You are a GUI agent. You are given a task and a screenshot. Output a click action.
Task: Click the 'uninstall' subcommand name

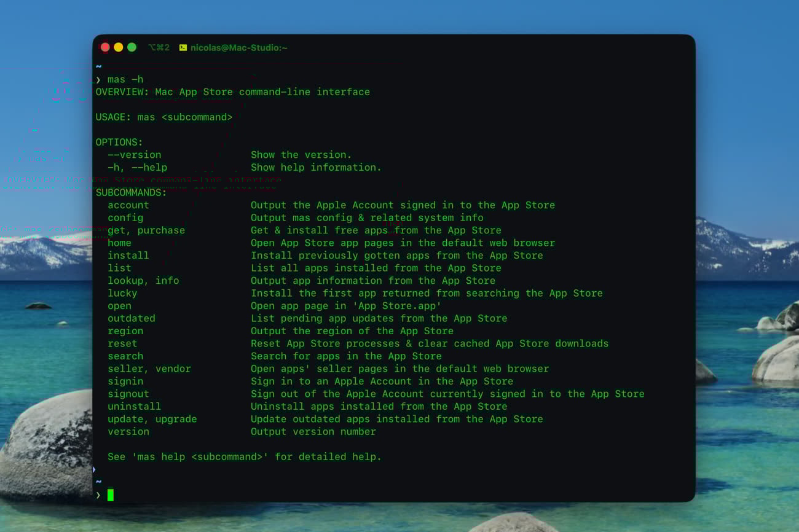point(134,407)
